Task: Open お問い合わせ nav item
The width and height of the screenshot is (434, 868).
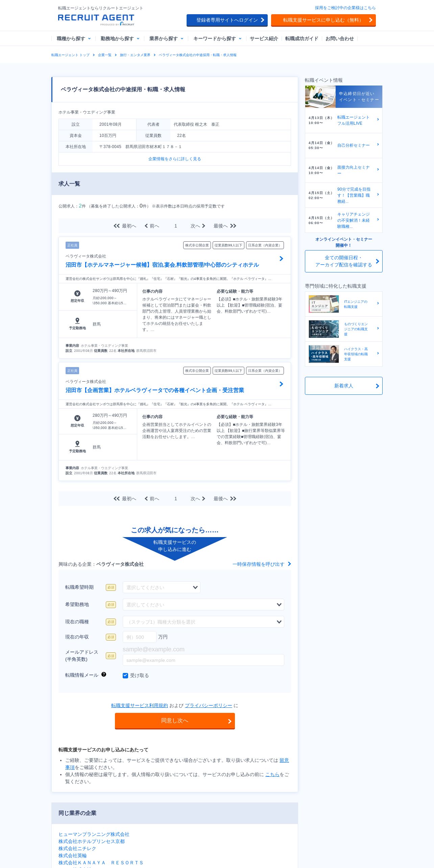Action: coord(340,39)
